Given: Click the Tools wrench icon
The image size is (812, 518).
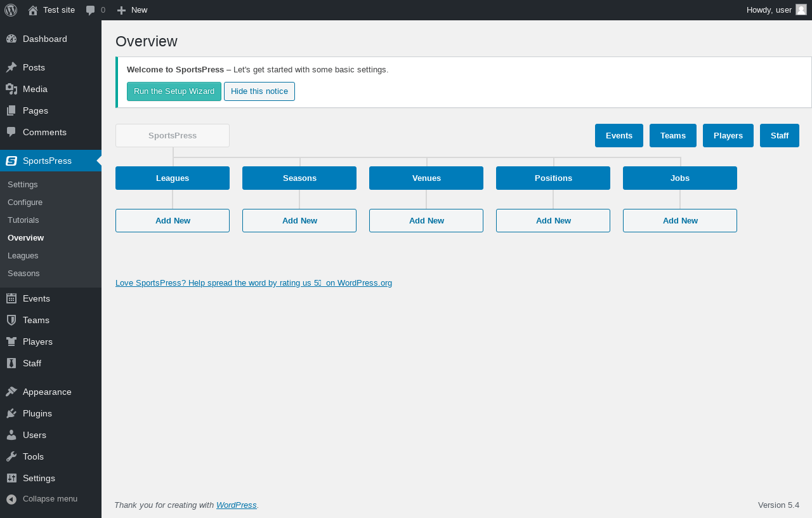Looking at the screenshot, I should point(11,456).
